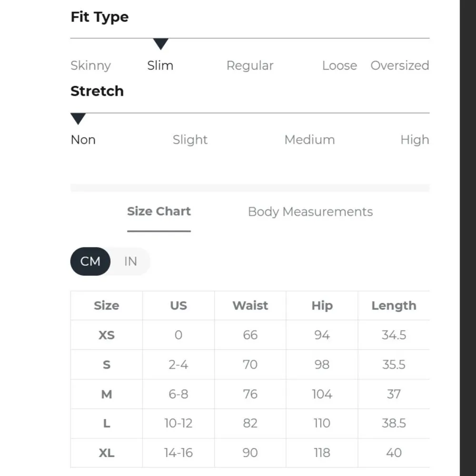
Task: Click the High stretch label
Action: point(415,140)
